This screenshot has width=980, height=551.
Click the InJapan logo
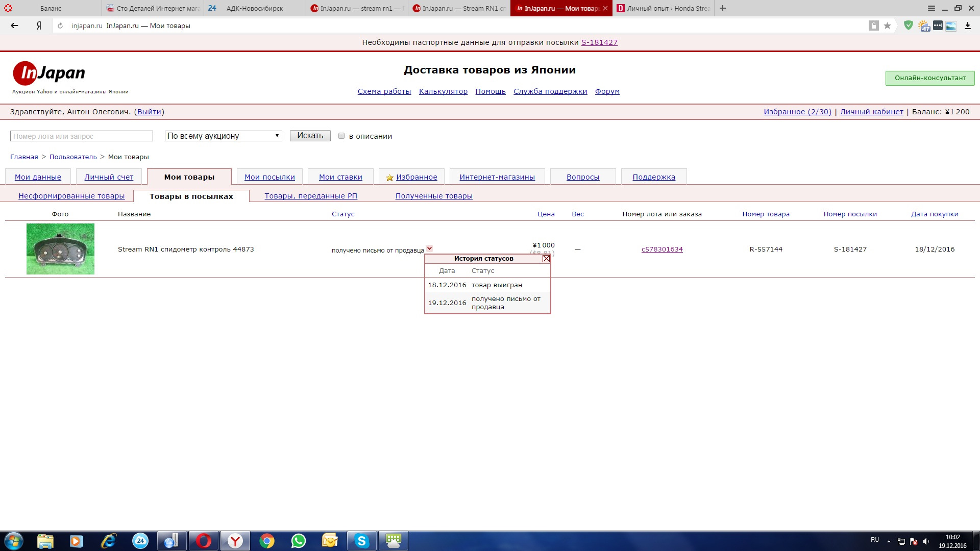click(x=49, y=73)
